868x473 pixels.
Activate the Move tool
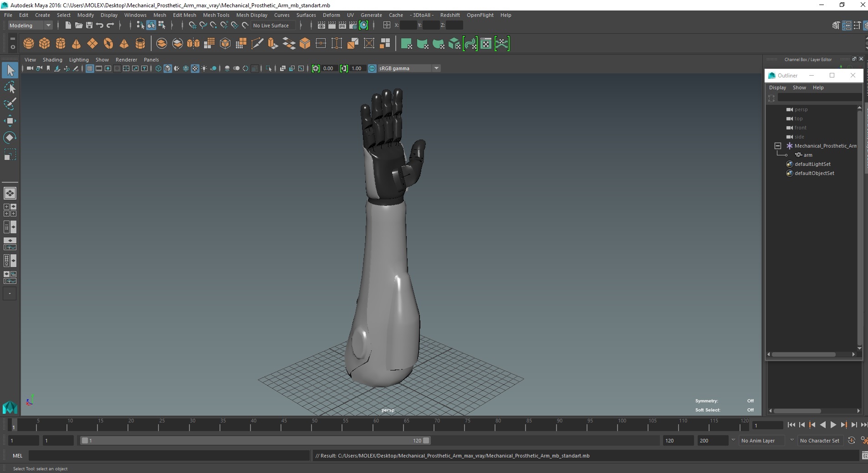point(10,121)
